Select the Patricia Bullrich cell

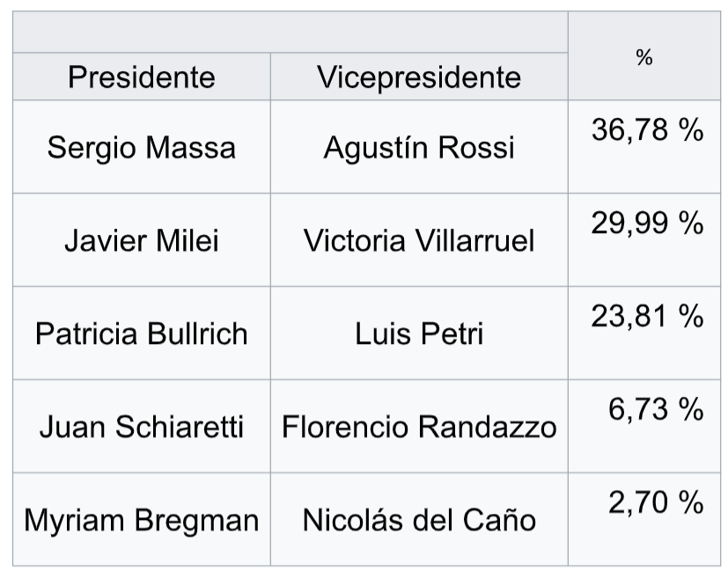click(x=141, y=333)
